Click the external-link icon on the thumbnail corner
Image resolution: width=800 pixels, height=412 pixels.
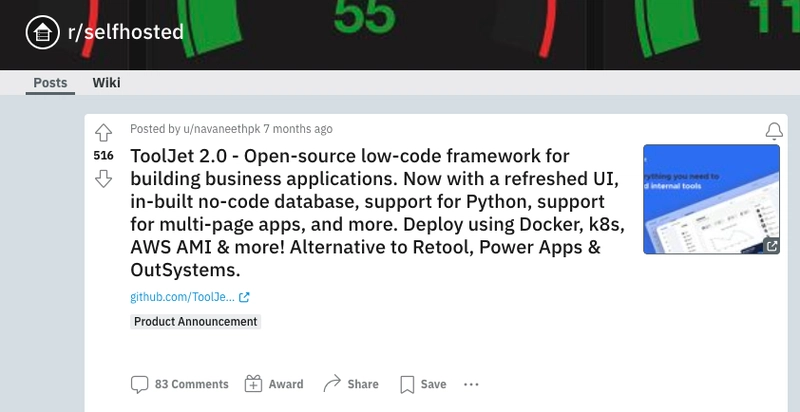(771, 246)
